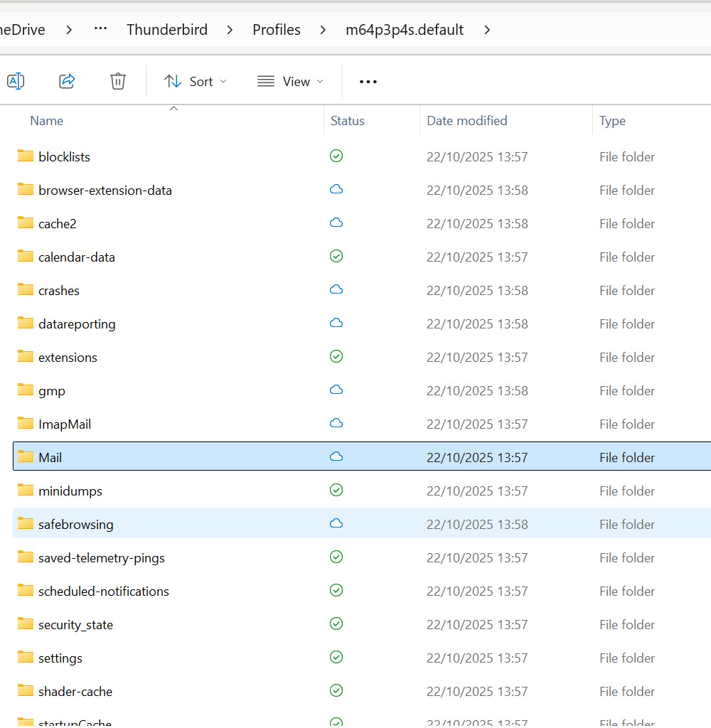Select the calendar-data folder
The height and width of the screenshot is (728, 711).
(77, 257)
